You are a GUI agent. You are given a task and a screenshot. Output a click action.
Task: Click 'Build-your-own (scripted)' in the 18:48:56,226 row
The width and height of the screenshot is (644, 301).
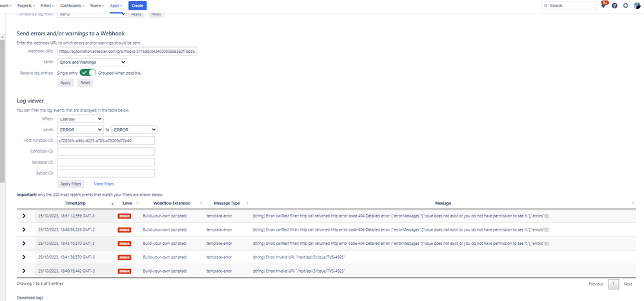pos(165,229)
